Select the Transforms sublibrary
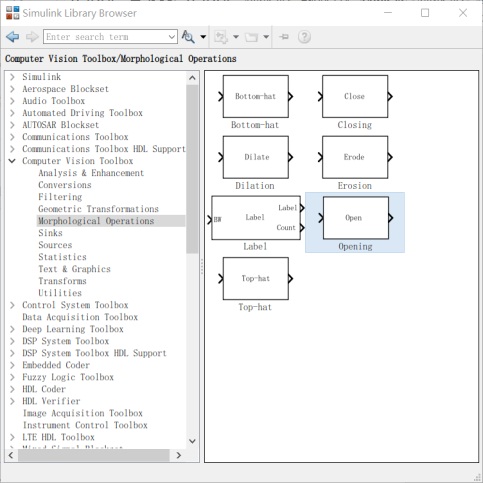The width and height of the screenshot is (483, 483). point(62,281)
